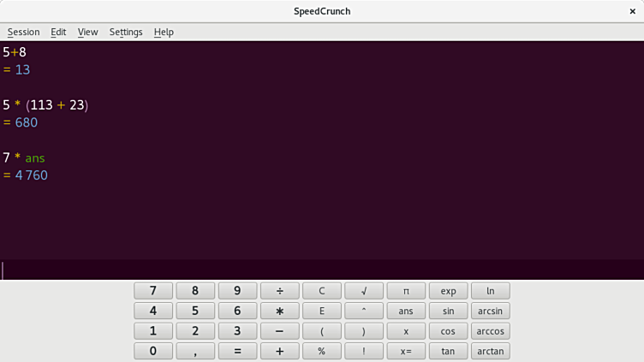644x362 pixels.
Task: Click the minus operator key
Action: click(279, 331)
